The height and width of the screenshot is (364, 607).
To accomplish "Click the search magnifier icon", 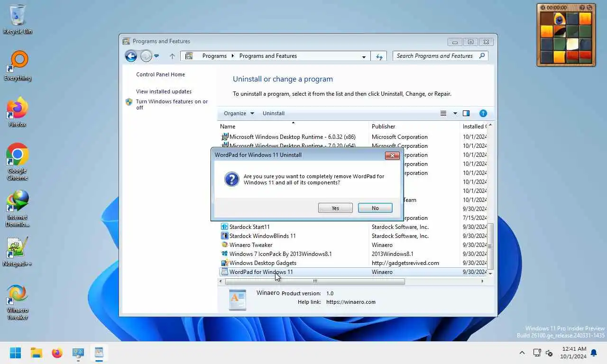I will coord(482,56).
